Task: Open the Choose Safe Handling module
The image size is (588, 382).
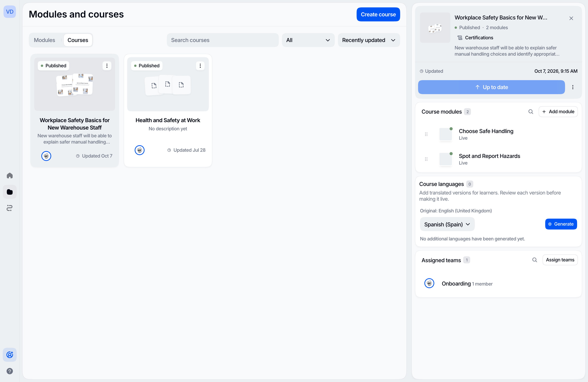Action: [x=499, y=134]
